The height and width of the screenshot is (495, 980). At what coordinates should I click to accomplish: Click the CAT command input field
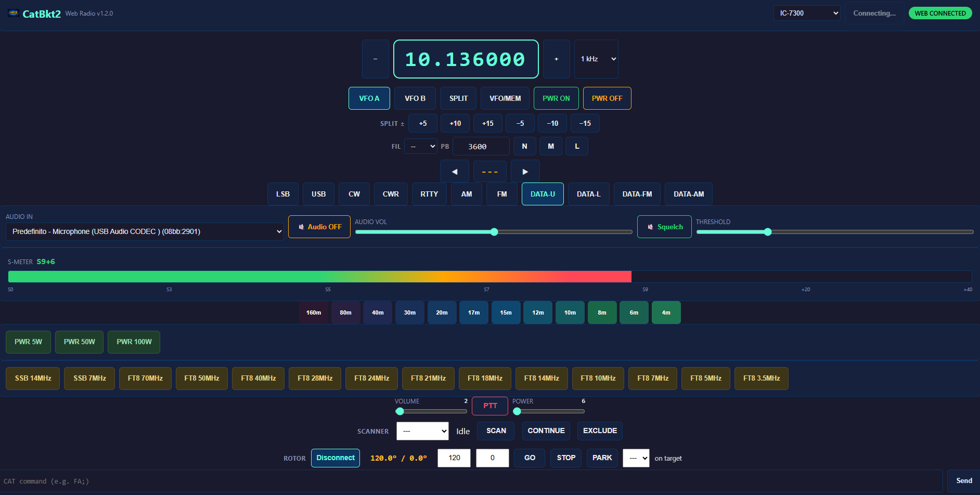pyautogui.click(x=471, y=481)
